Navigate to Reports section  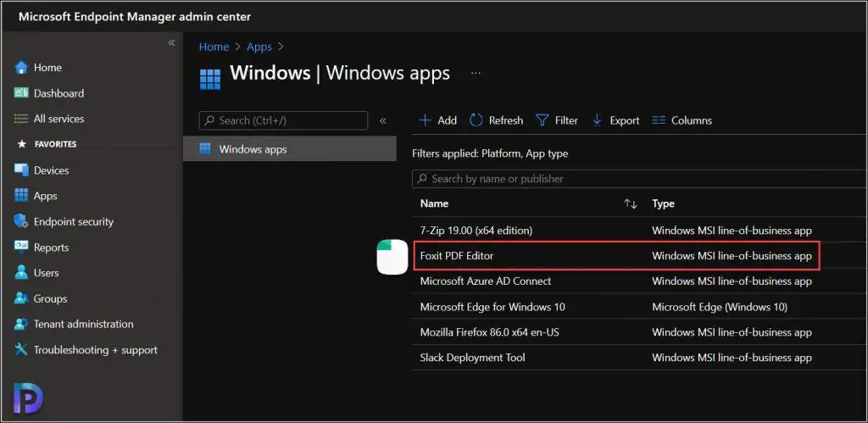coord(52,247)
